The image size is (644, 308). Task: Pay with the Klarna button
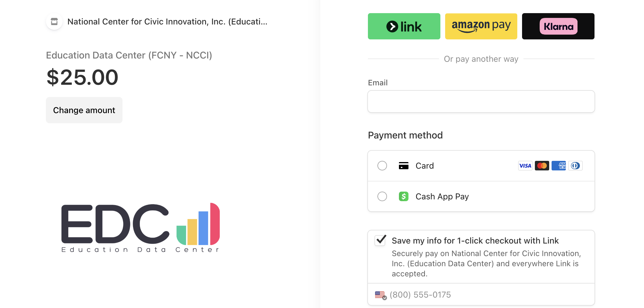point(558,26)
